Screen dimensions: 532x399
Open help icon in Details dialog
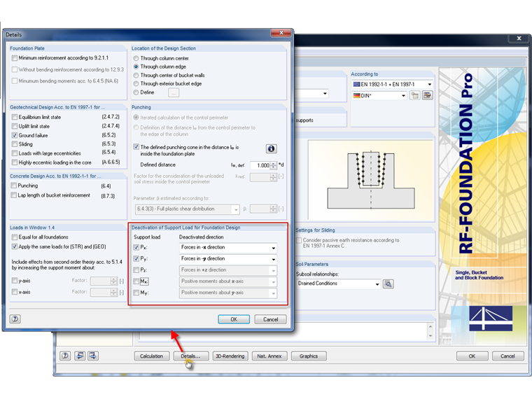point(15,319)
